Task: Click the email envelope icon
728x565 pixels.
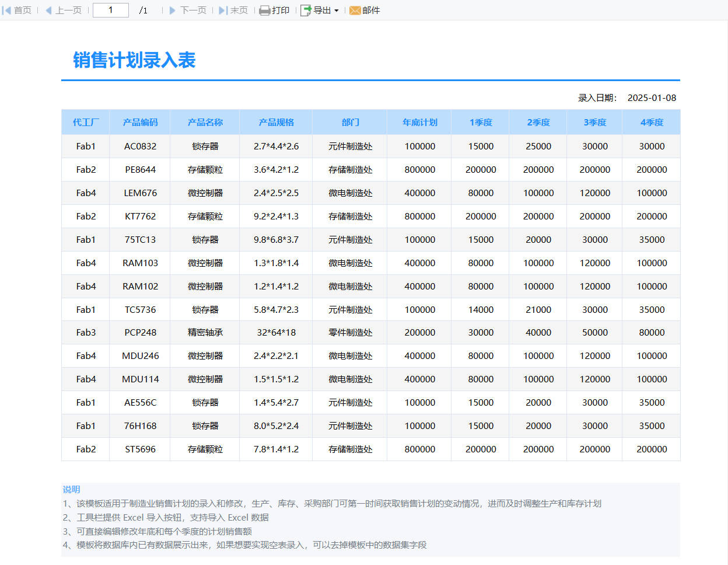Action: [x=355, y=11]
